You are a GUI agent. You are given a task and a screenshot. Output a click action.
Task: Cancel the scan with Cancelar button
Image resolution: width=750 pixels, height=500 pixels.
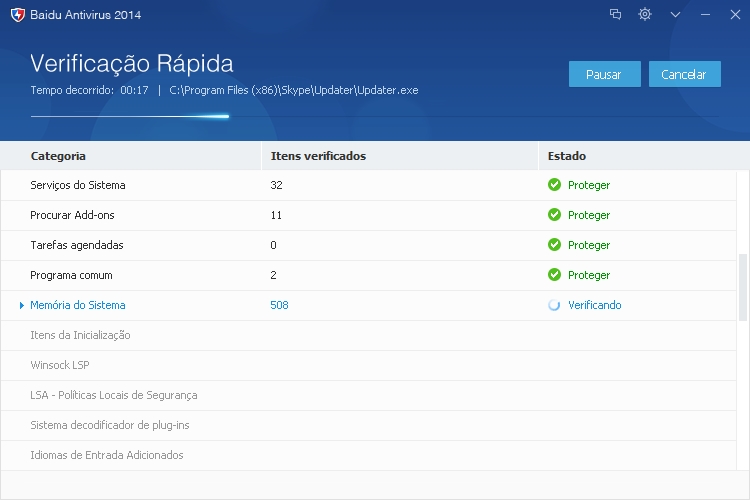[684, 74]
